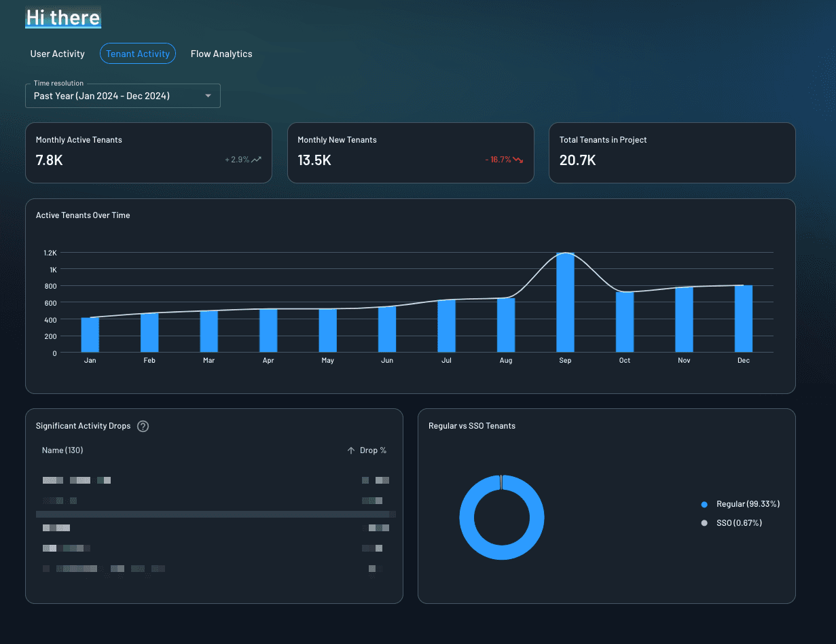Open the Flow Analytics tab
The height and width of the screenshot is (644, 836).
pos(221,53)
